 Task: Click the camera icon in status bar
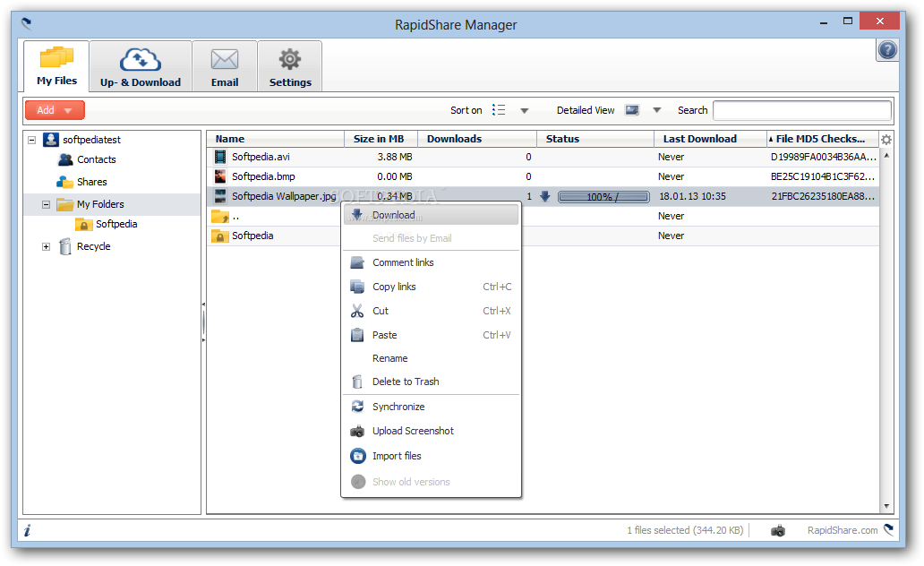778,530
